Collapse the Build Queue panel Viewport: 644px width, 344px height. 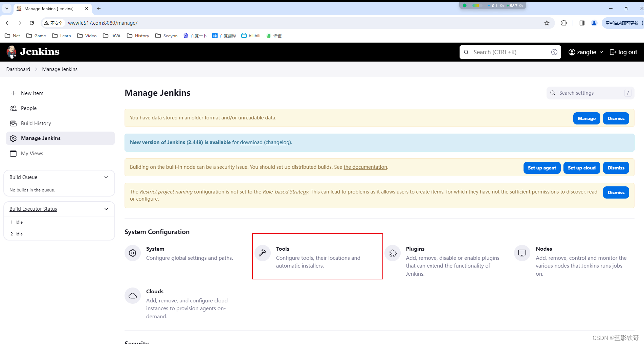(106, 177)
